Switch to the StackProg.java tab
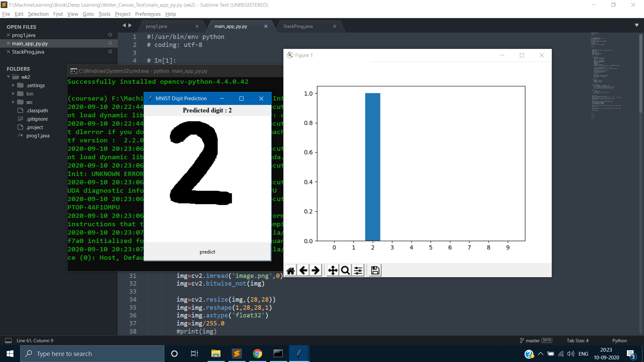Image resolution: width=644 pixels, height=362 pixels. pyautogui.click(x=298, y=26)
